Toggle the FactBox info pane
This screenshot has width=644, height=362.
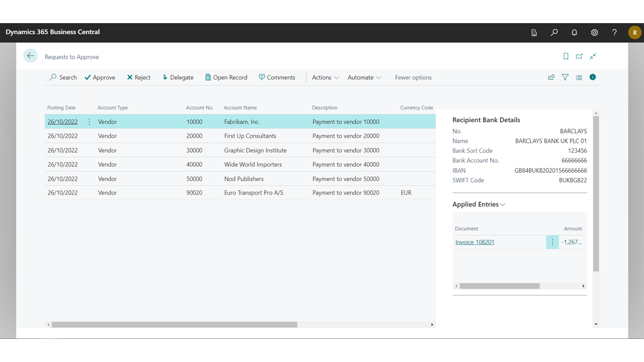(593, 77)
